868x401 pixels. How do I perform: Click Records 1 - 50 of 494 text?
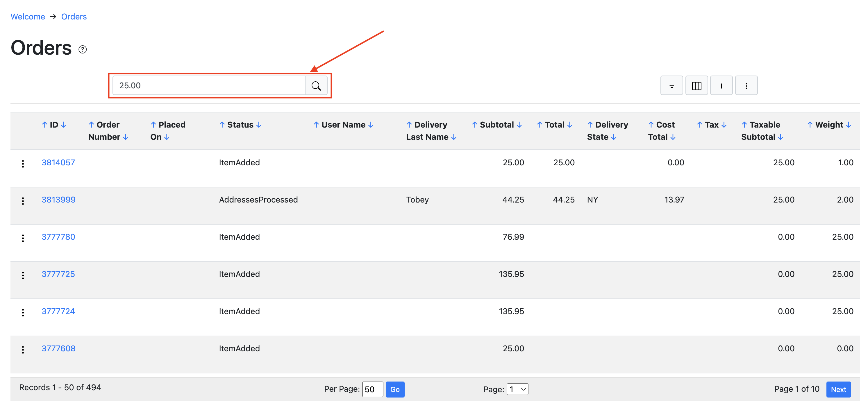(x=60, y=388)
